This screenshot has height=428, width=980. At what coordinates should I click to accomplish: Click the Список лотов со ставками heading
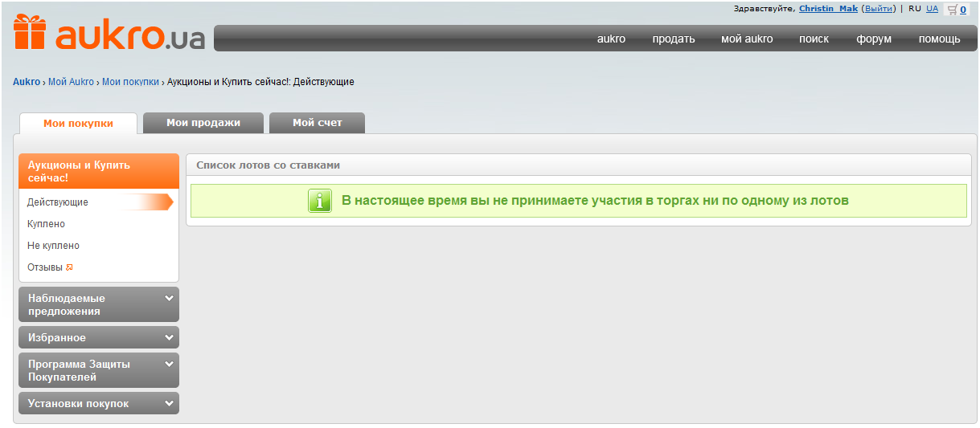tap(269, 165)
